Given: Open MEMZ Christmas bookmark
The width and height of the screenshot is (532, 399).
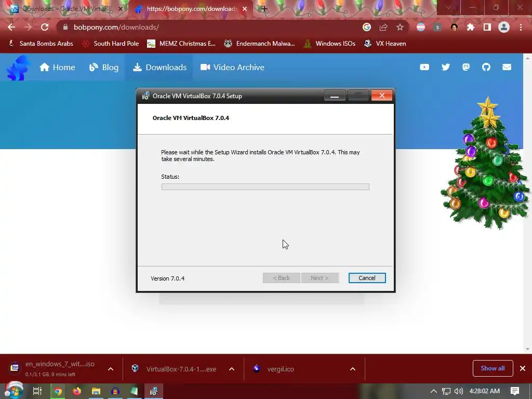Looking at the screenshot, I should (x=181, y=44).
